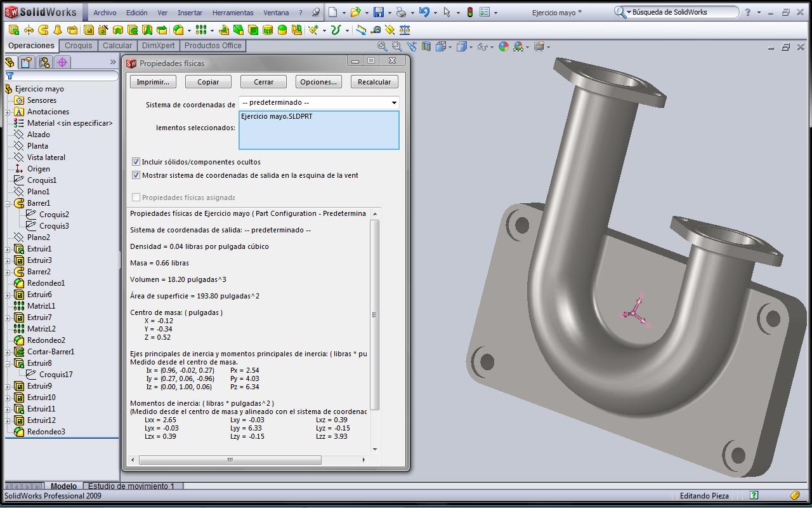The image size is (812, 508).
Task: Click the Previous View icon
Action: [412, 46]
